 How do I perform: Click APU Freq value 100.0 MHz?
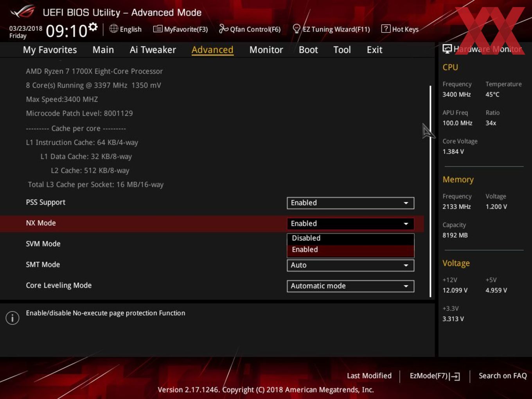(x=457, y=123)
